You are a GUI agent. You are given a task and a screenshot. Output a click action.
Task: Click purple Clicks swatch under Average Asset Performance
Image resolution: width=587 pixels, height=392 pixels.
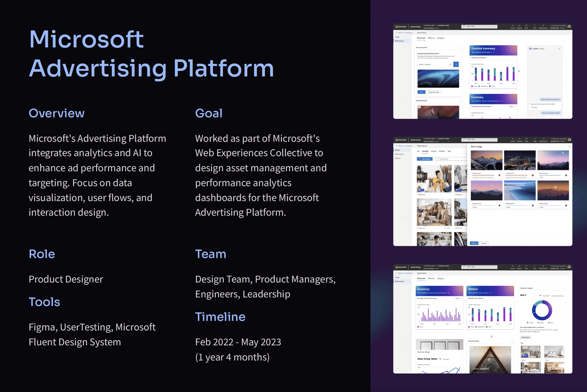tap(418, 327)
